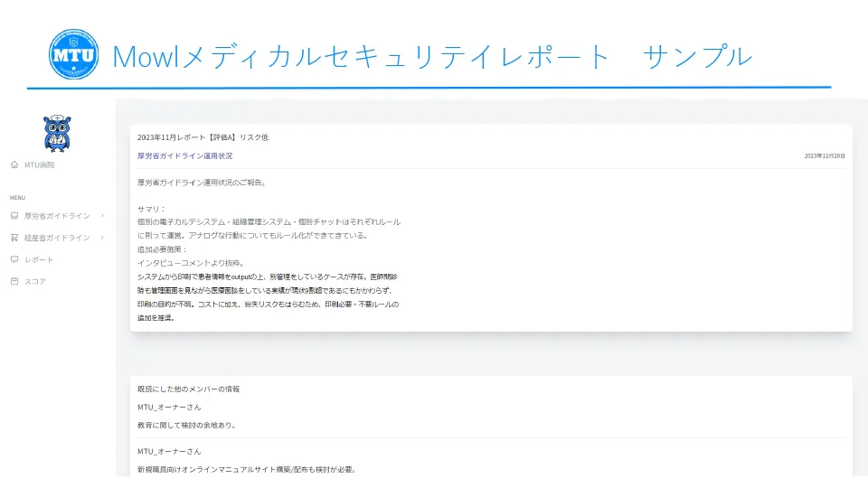Click the 教育に関して検討の余地あり。 comment
The image size is (868, 488).
coord(188,425)
